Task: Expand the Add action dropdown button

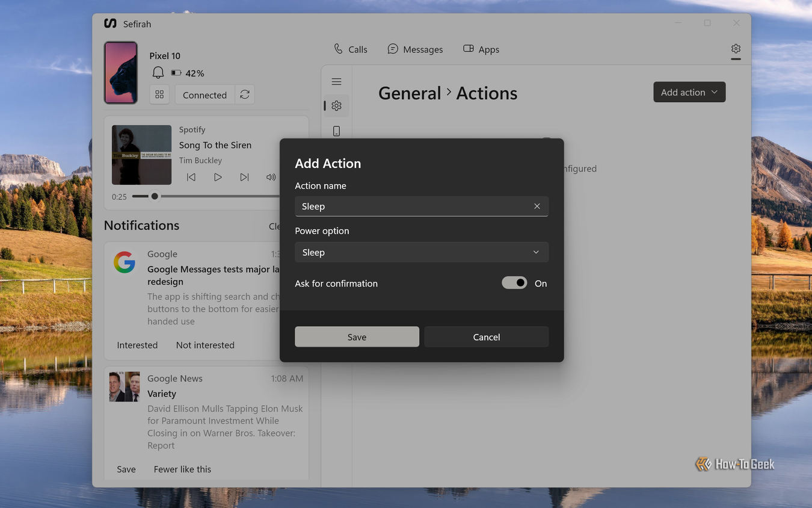Action: tap(689, 92)
